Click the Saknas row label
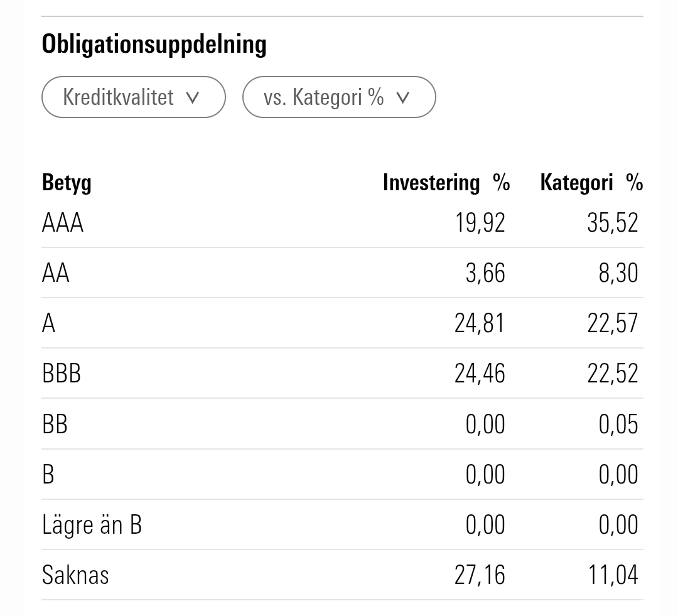678x616 pixels. (75, 575)
